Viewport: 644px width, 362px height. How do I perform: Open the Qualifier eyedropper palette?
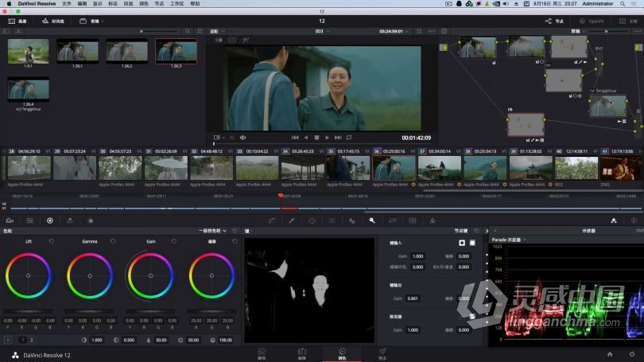coord(292,220)
